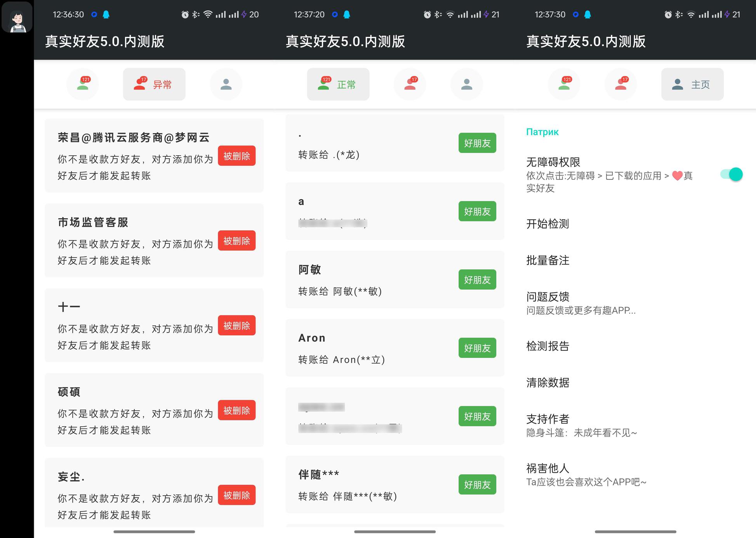
Task: Tap 清除数据 option
Action: 547,383
